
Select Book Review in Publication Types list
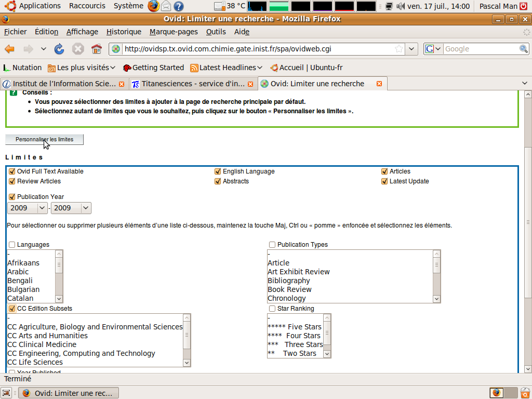350,289
